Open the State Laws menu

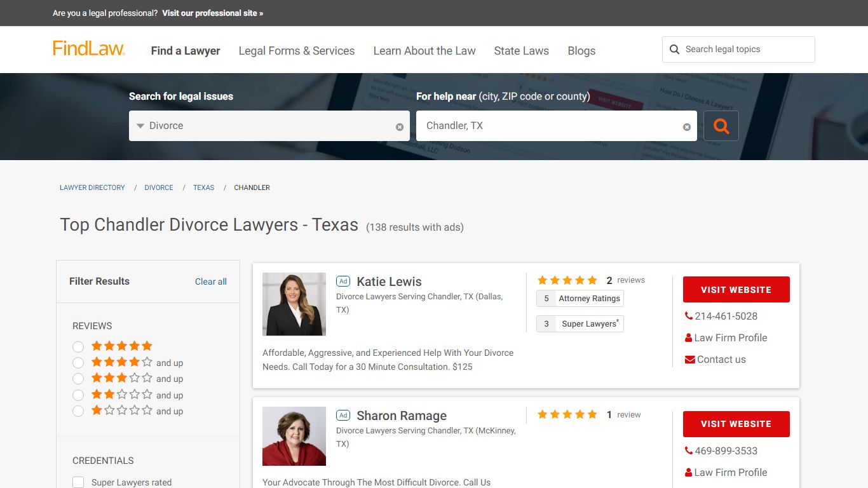click(x=522, y=51)
